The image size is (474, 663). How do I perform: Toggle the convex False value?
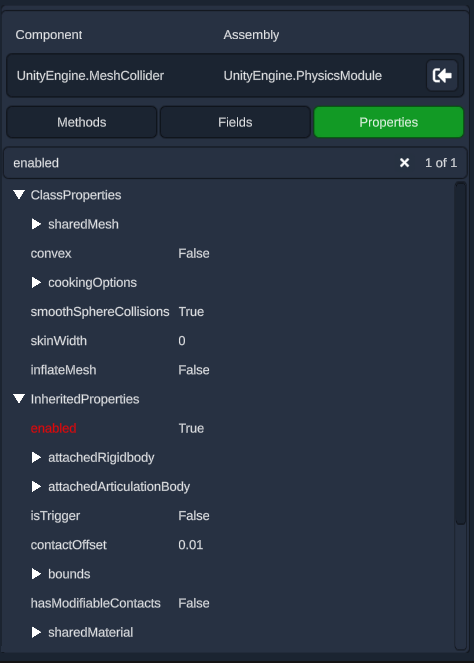pyautogui.click(x=194, y=253)
